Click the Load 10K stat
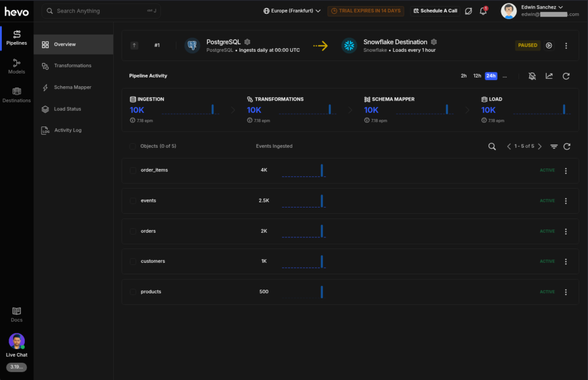Screen dimensions: 588x380 [x=488, y=110]
